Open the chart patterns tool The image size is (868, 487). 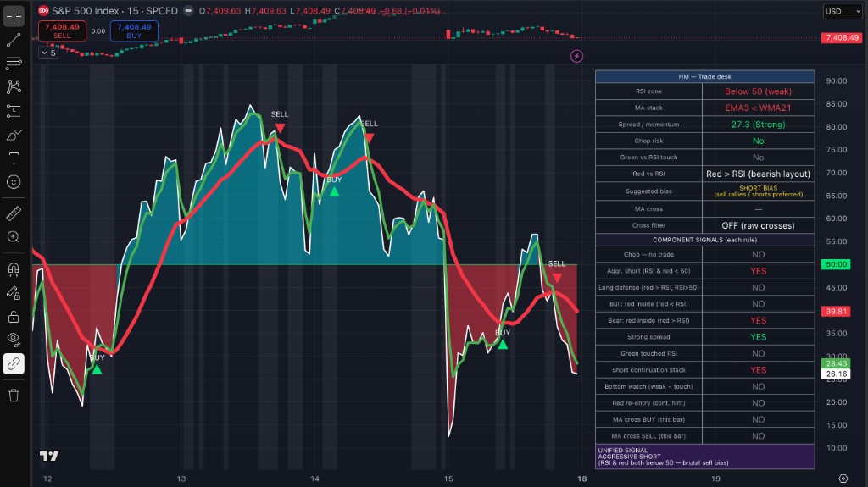click(x=14, y=87)
